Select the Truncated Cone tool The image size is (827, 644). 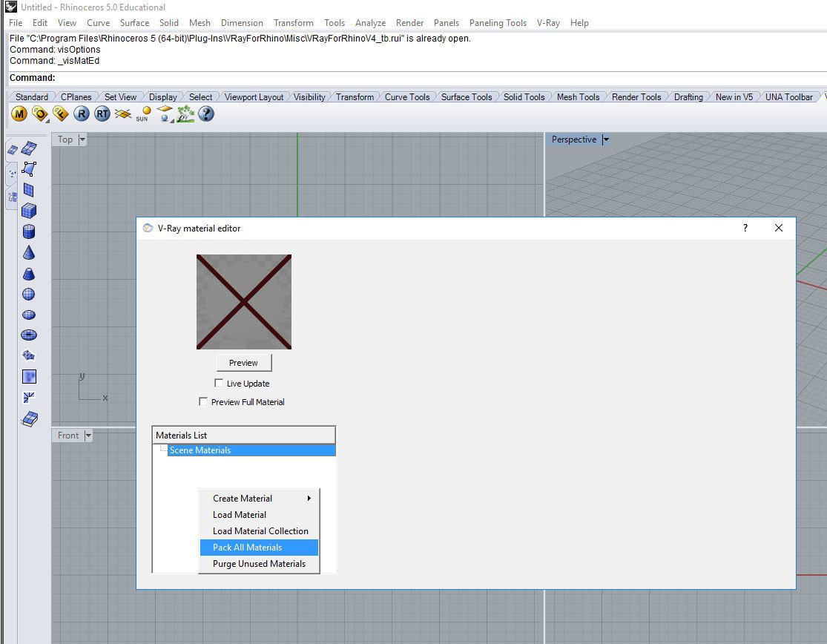click(x=29, y=274)
